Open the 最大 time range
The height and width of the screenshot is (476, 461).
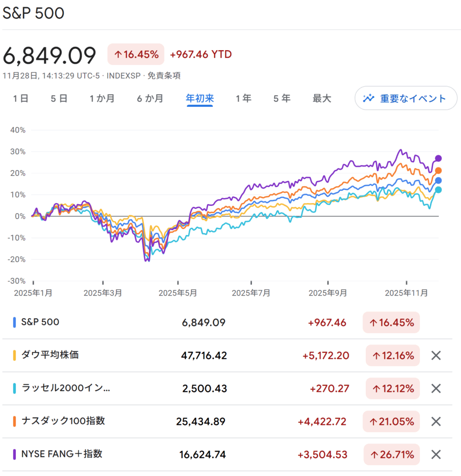pos(322,99)
